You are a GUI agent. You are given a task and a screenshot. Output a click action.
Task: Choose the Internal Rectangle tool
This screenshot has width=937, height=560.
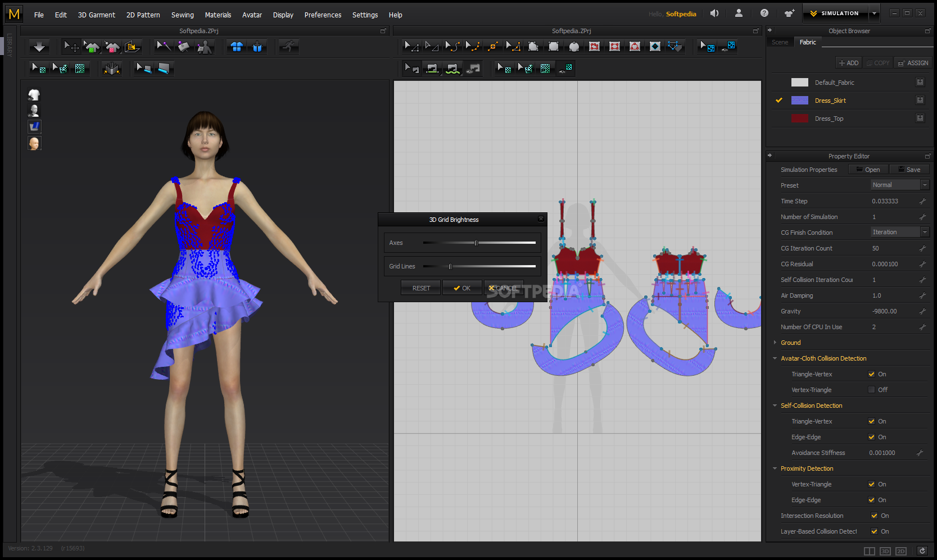tap(614, 47)
